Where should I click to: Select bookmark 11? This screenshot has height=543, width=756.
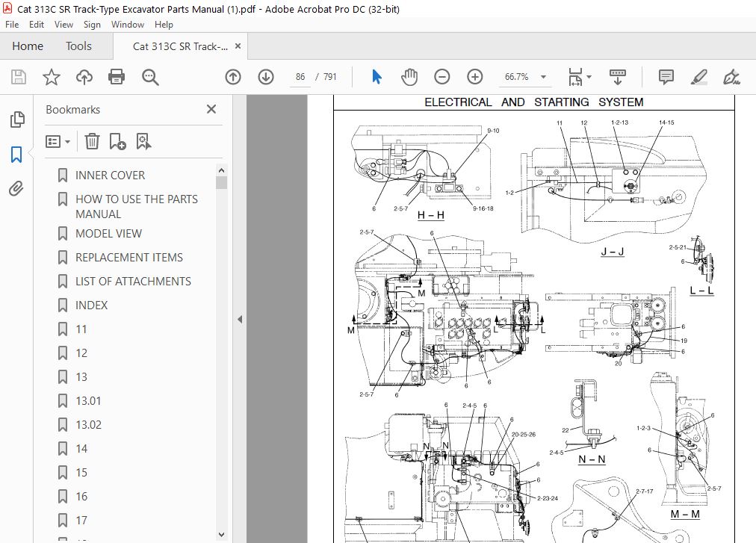[81, 329]
